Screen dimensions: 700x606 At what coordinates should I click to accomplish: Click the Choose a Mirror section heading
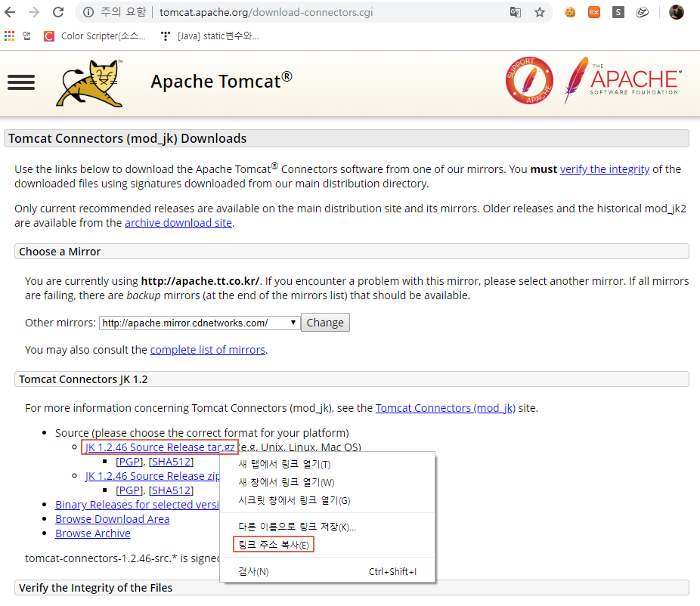[x=60, y=252]
